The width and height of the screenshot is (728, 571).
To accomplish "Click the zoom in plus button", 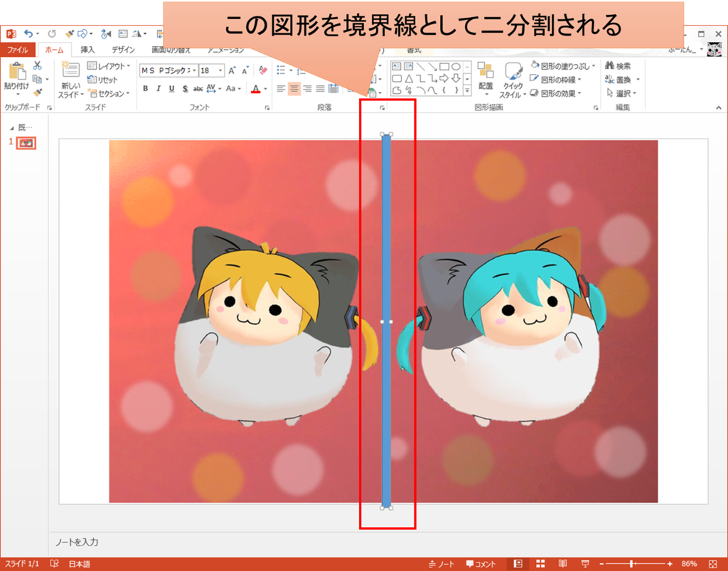I will click(670, 564).
